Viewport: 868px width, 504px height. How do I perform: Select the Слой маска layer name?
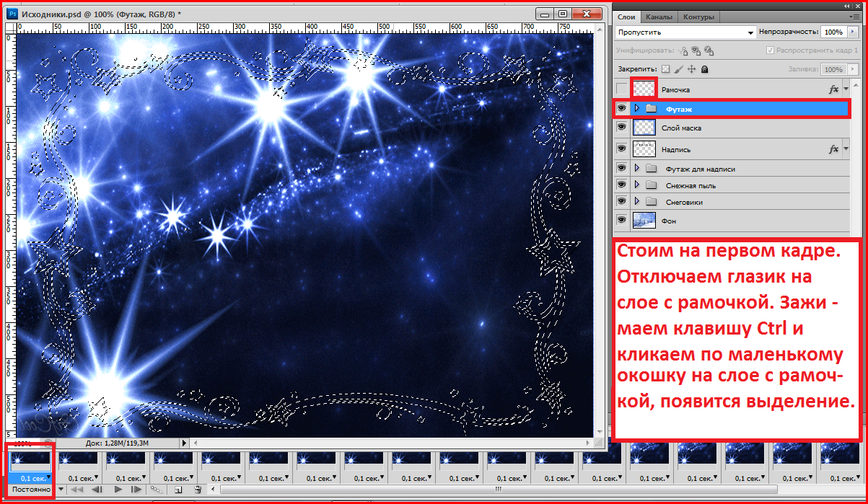[681, 128]
